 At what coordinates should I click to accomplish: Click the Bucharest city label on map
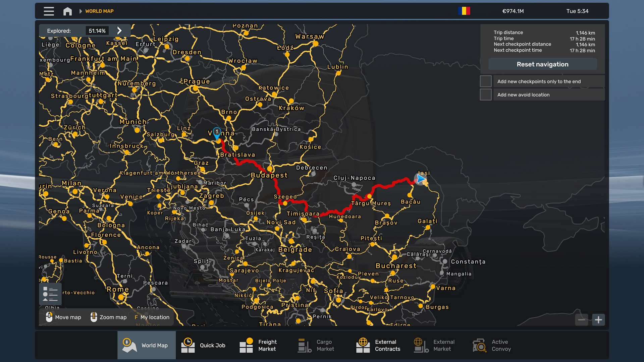coord(396,266)
